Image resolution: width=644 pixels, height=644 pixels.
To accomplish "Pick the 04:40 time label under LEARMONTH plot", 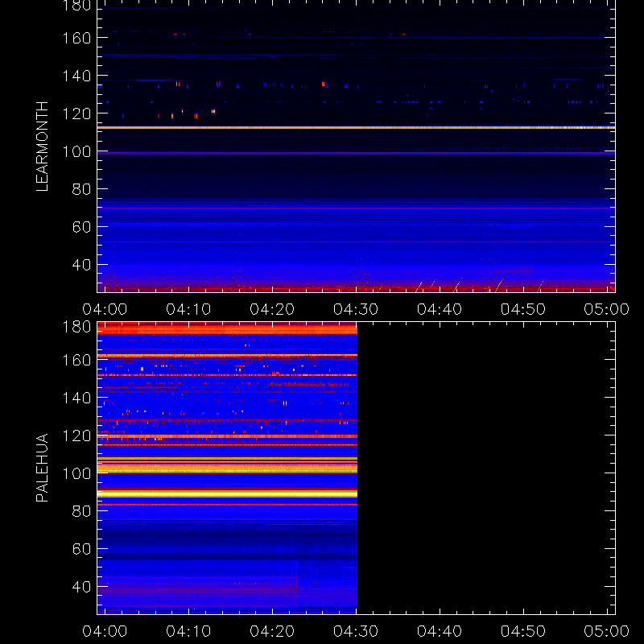I will coord(440,309).
